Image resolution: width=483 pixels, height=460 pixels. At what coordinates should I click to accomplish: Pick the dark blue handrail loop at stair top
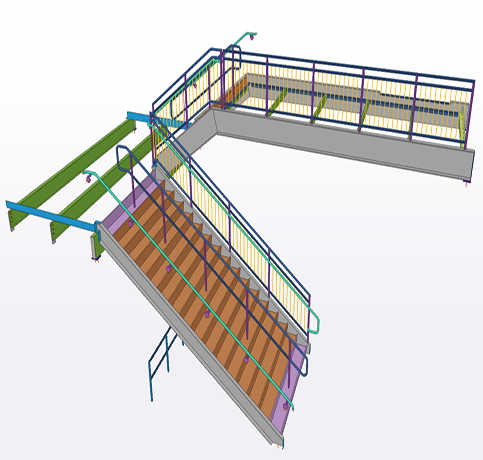click(x=122, y=157)
